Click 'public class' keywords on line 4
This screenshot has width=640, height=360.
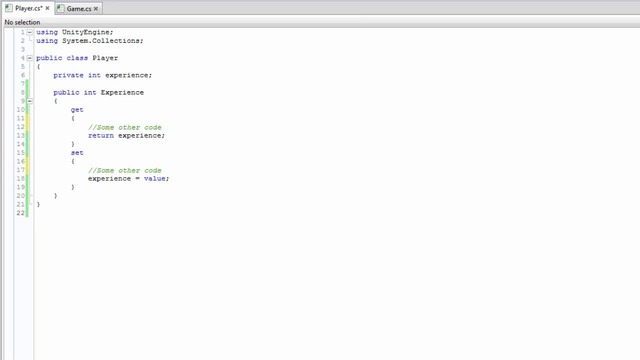coord(62,58)
